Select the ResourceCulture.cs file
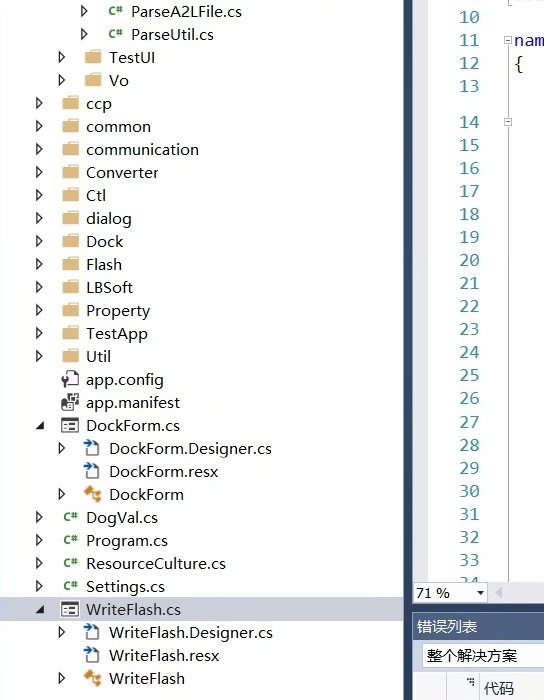 156,563
